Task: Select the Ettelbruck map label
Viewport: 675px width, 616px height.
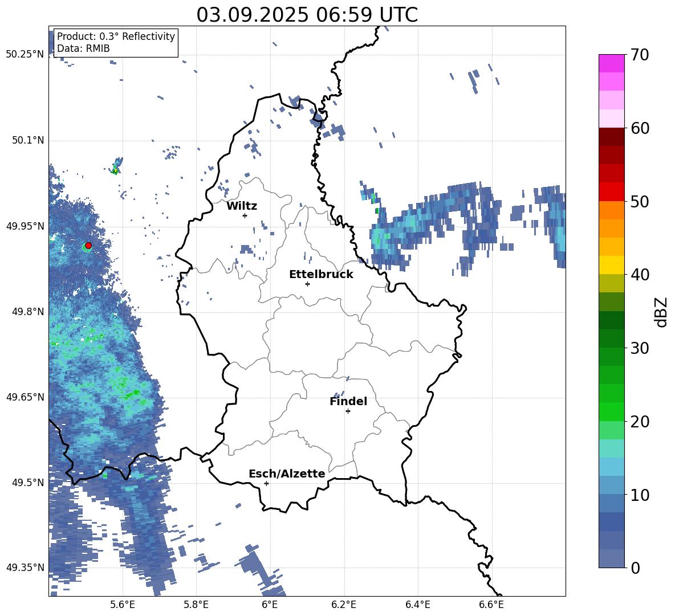Action: pyautogui.click(x=321, y=275)
